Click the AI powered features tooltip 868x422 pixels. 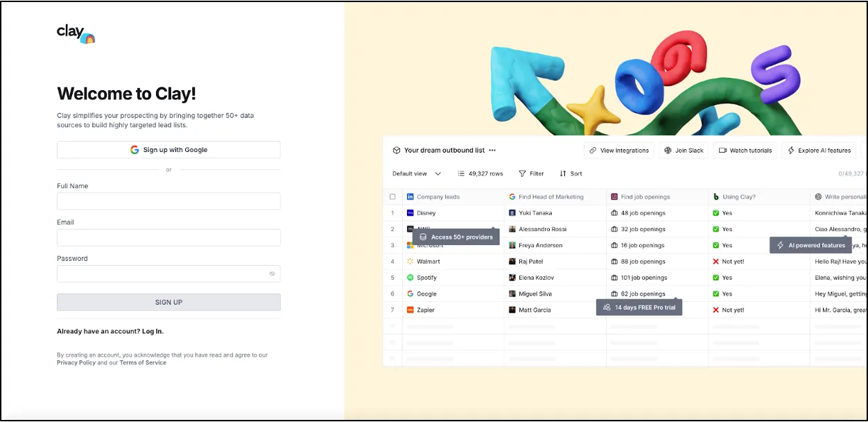(810, 245)
